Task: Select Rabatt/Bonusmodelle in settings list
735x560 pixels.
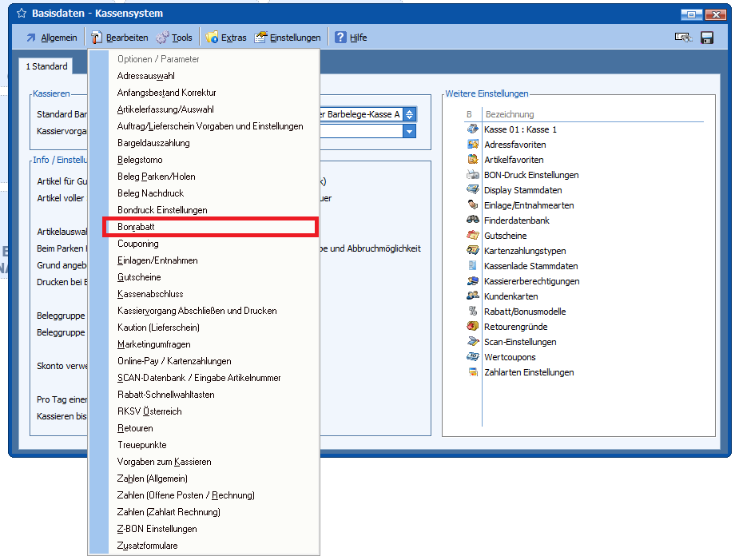Action: coord(525,312)
